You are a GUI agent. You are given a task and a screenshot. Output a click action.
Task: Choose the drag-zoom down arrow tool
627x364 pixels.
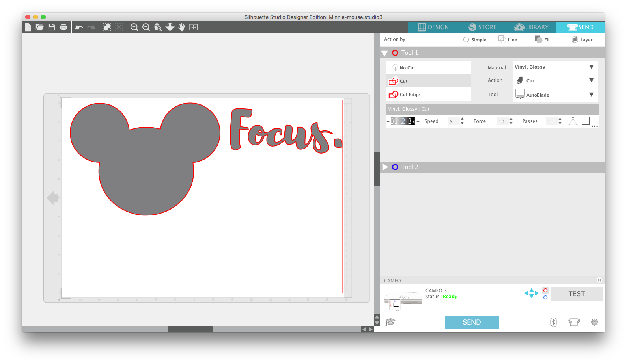170,27
